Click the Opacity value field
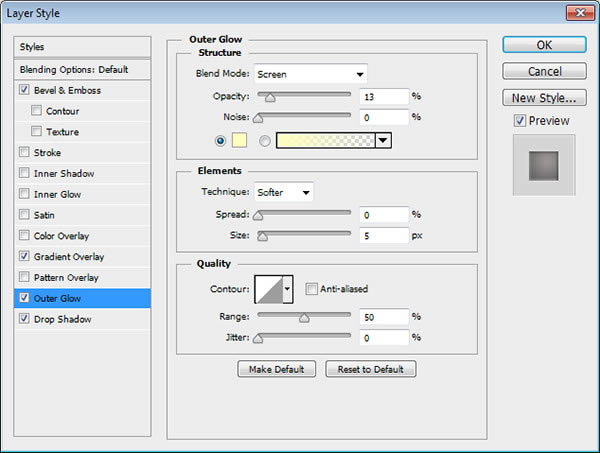 click(384, 96)
